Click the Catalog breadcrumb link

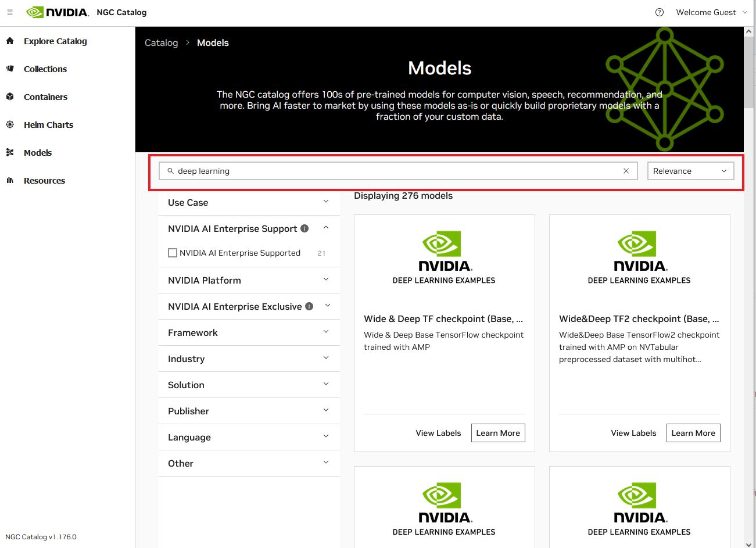click(x=161, y=43)
